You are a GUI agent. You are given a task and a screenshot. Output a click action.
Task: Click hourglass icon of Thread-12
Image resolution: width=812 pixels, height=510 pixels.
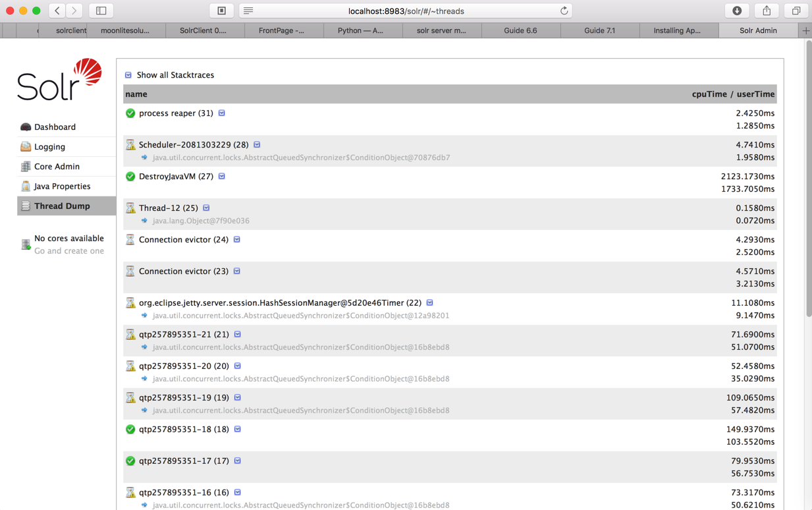pyautogui.click(x=130, y=208)
